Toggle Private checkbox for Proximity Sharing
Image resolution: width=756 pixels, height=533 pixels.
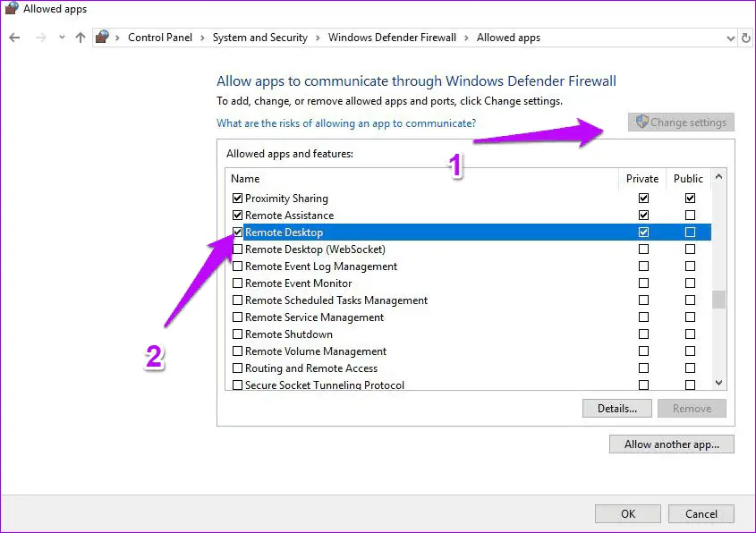pos(643,198)
